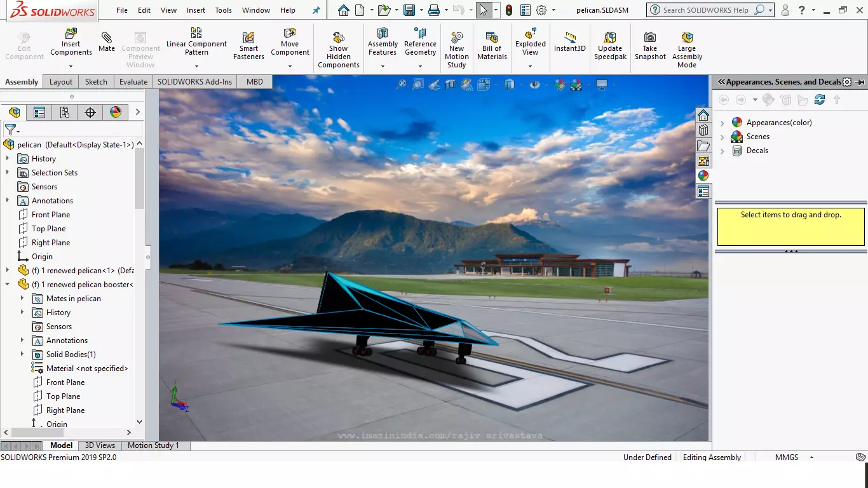
Task: Select Material <not specified> item
Action: [x=79, y=369]
